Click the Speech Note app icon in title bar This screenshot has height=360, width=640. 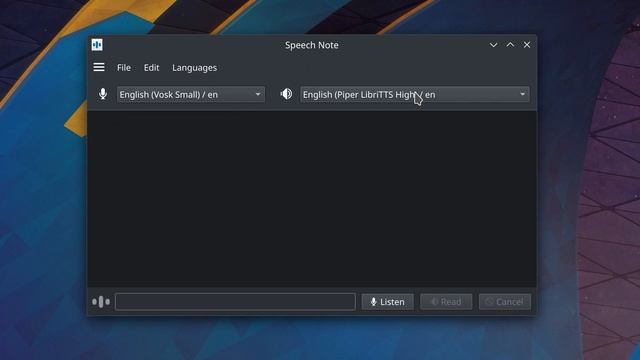coord(97,45)
